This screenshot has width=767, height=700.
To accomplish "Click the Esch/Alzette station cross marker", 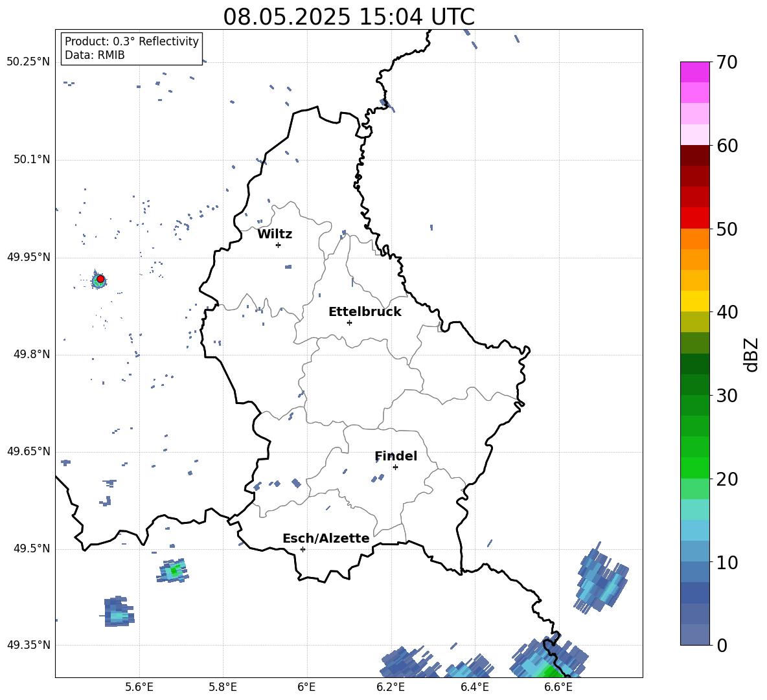I will [x=303, y=549].
